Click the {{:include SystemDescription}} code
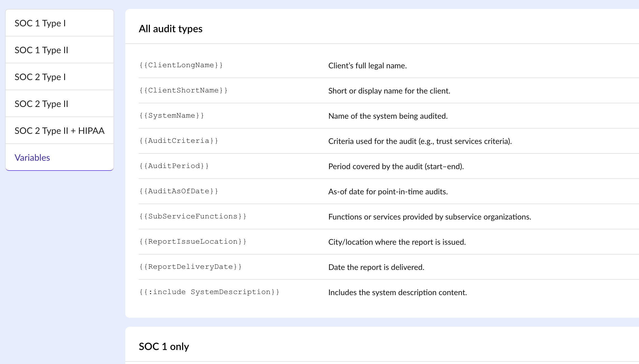Image resolution: width=639 pixels, height=364 pixels. pyautogui.click(x=209, y=292)
